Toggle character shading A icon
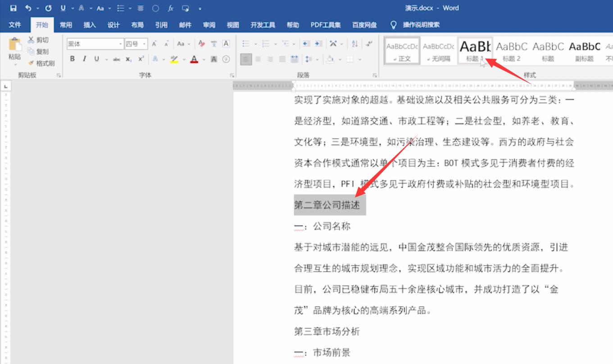This screenshot has width=613, height=364. (214, 59)
